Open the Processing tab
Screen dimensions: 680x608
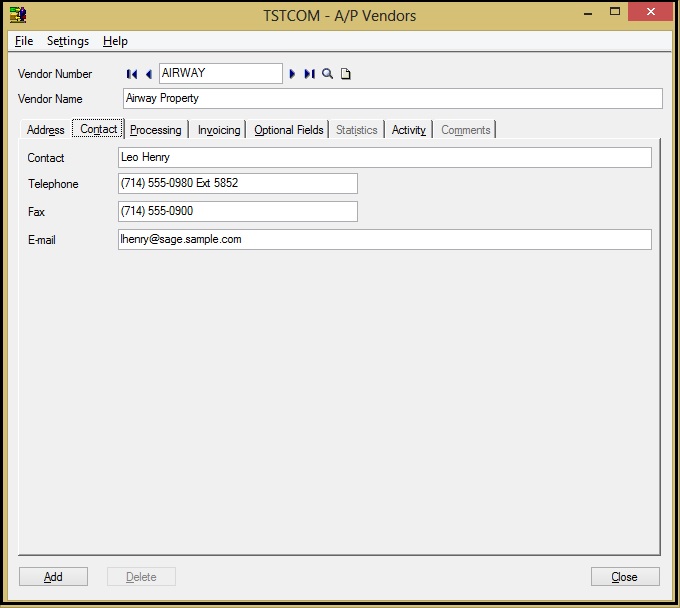(x=156, y=130)
